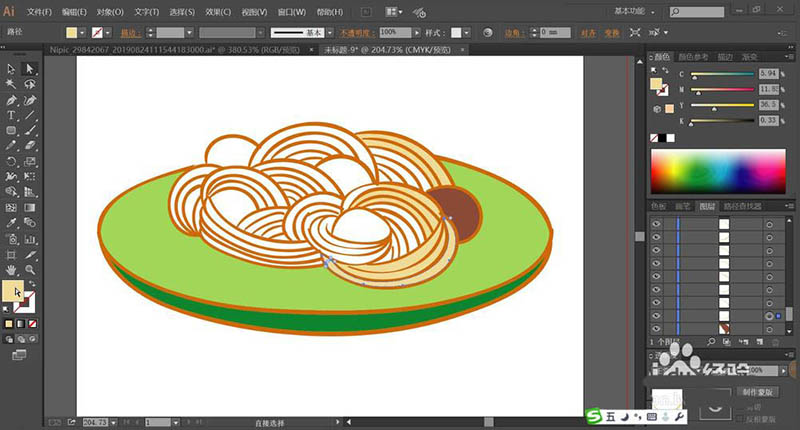Select the Pen tool

pos(11,100)
